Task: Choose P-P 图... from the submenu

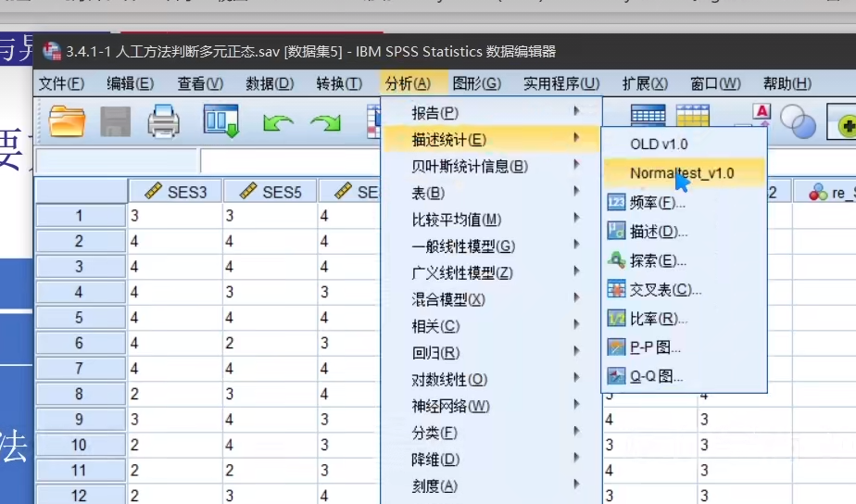Action: tap(684, 346)
